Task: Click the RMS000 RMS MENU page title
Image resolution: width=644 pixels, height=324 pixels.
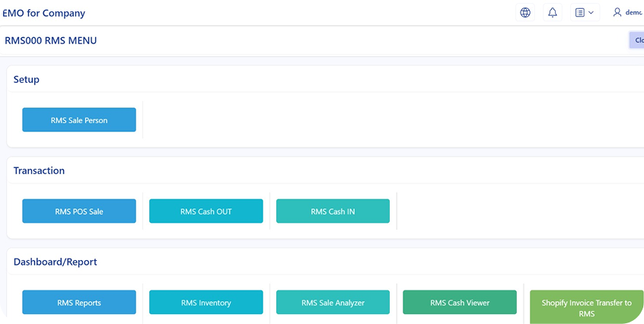Action: 50,40
